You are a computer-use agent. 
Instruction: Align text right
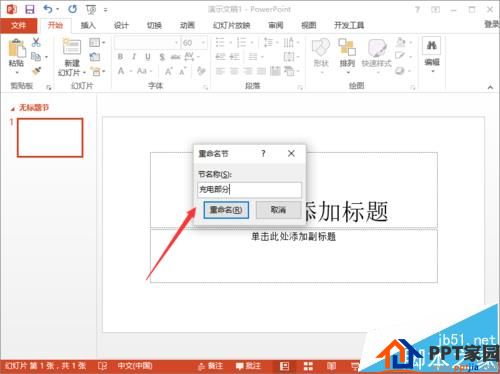coord(248,71)
